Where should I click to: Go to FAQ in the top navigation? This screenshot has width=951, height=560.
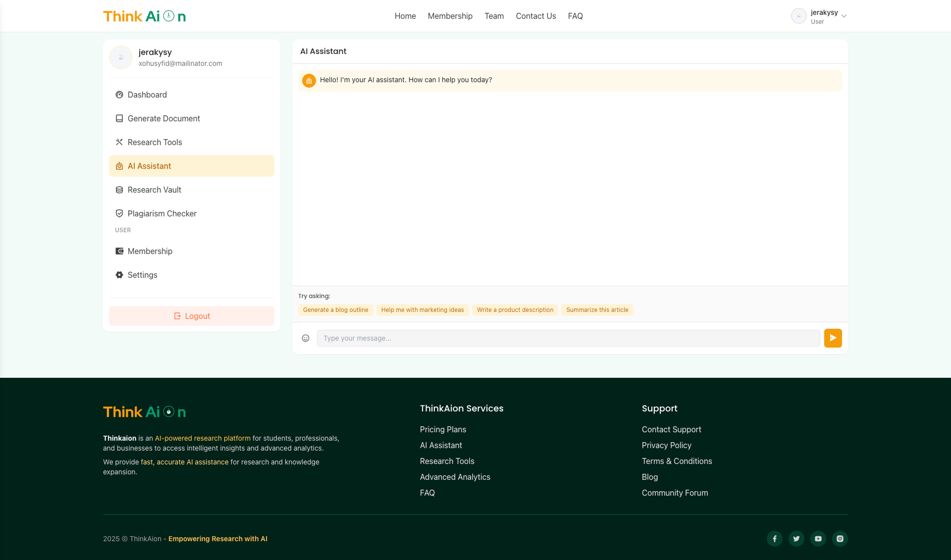pyautogui.click(x=575, y=16)
